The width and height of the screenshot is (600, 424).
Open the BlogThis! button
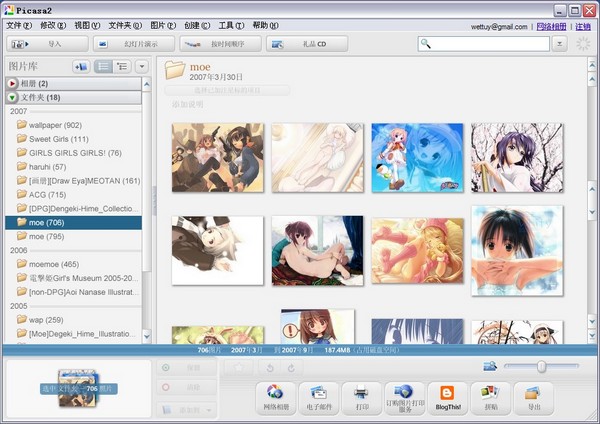446,397
